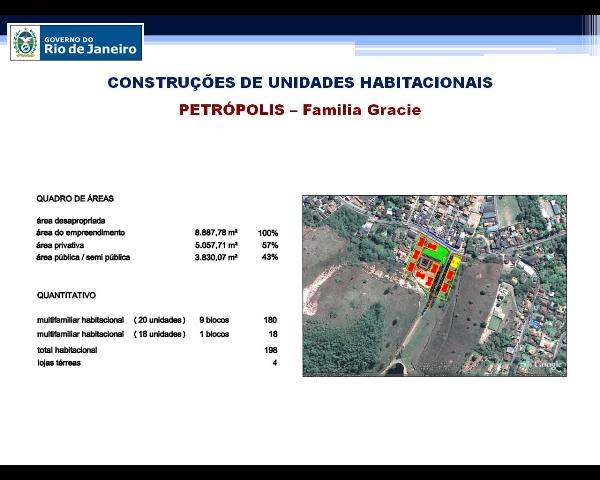Screen dimensions: 600x480
Task: Click the Rio de Janeiro coat of arms emblem
Action: pyautogui.click(x=25, y=43)
